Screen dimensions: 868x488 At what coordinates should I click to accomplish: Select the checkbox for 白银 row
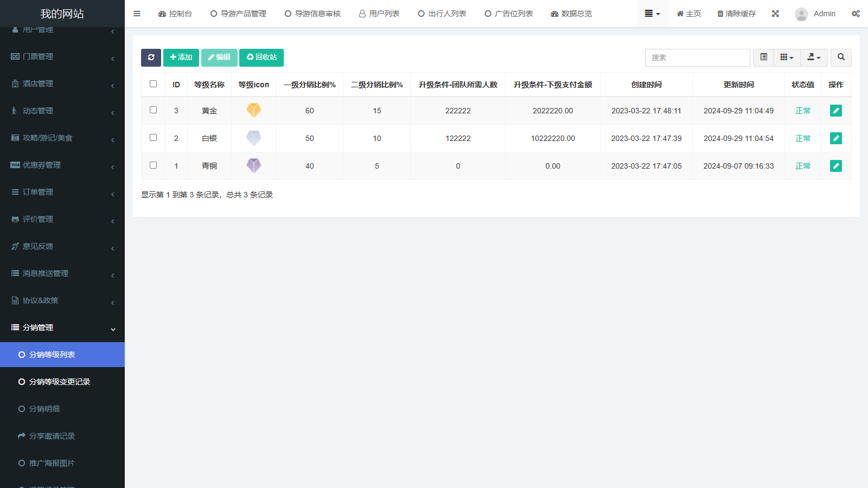(153, 138)
